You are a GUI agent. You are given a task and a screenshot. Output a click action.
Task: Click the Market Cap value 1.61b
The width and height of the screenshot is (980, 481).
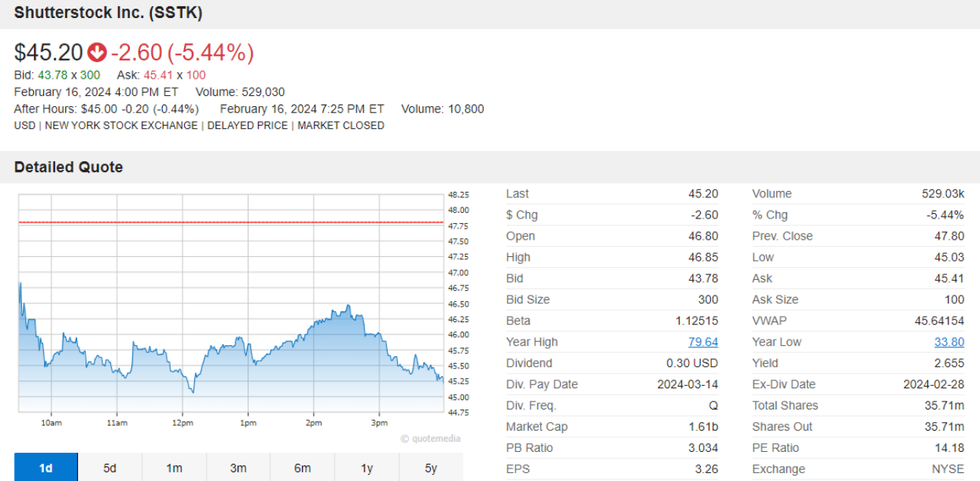point(703,427)
